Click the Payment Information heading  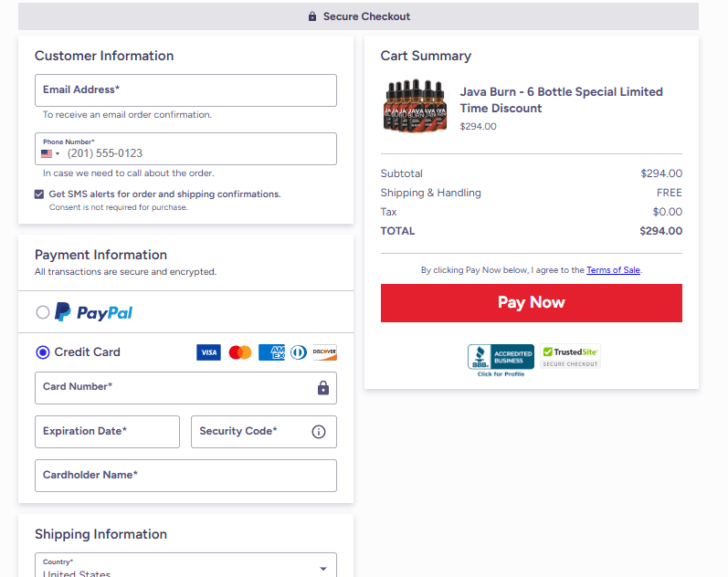coord(100,255)
